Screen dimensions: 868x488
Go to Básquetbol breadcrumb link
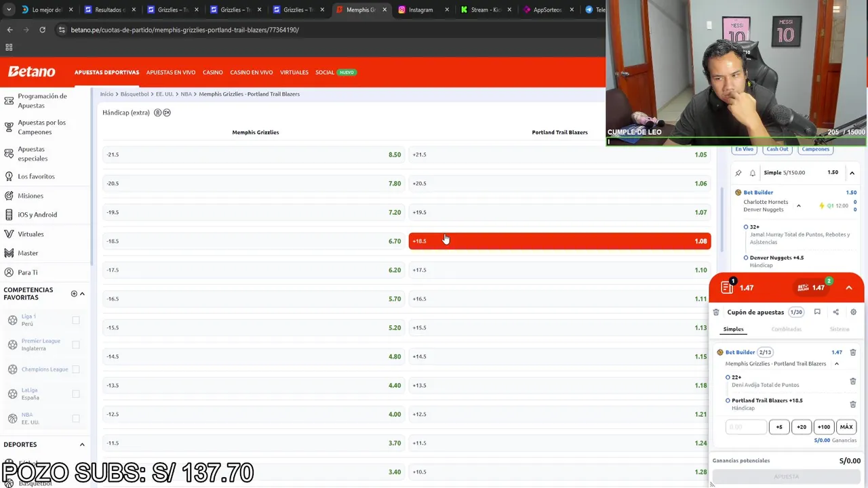pos(134,94)
